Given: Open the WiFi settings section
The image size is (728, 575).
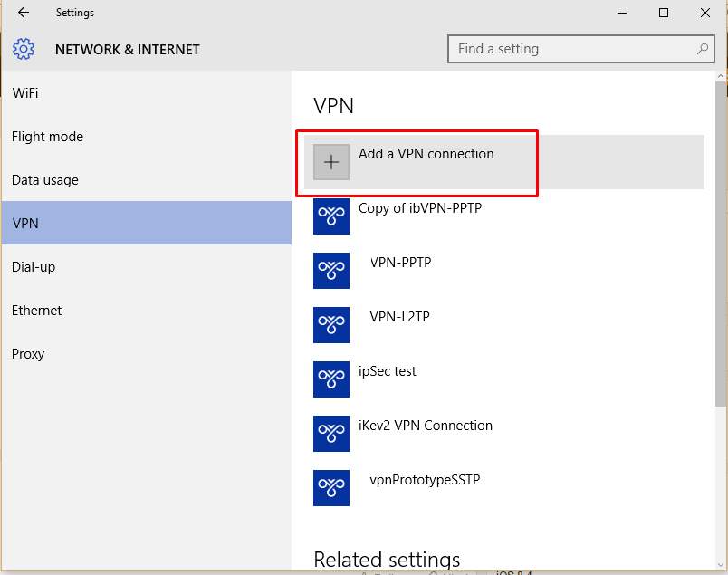Looking at the screenshot, I should tap(147, 93).
